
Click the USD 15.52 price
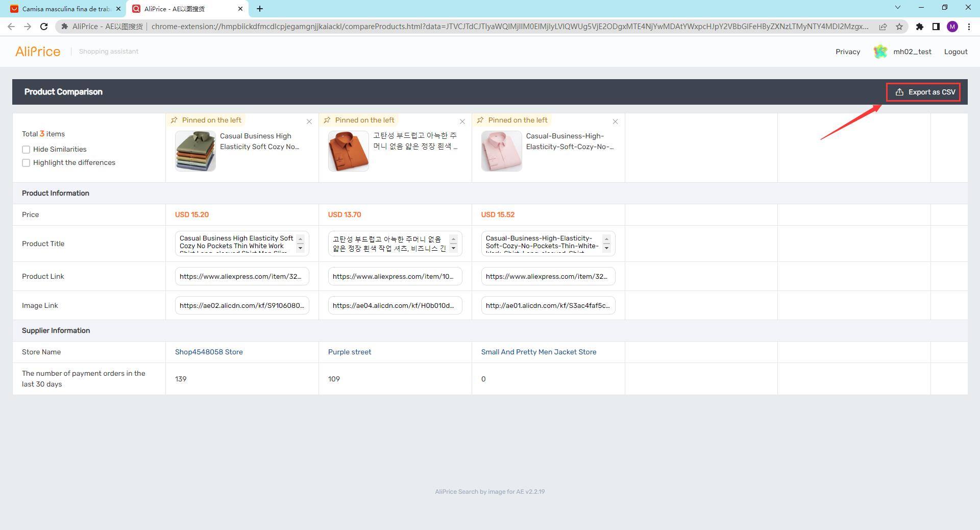[498, 214]
